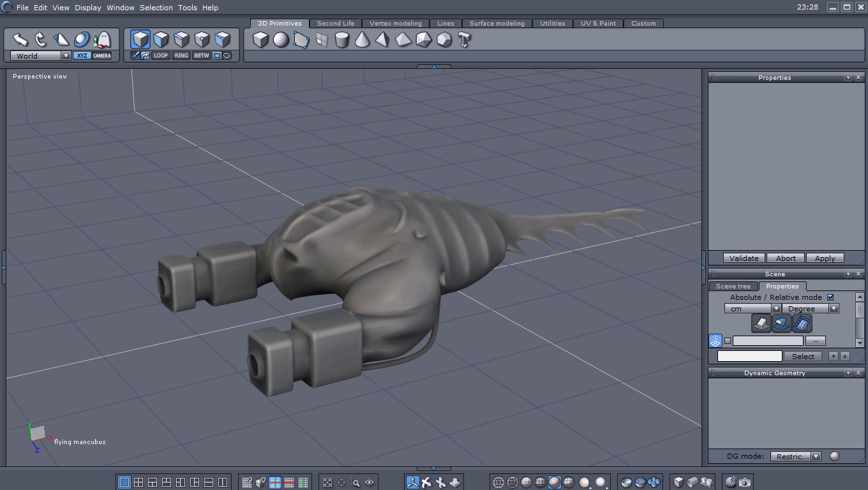Switch to Auto select cube mode

pyautogui.click(x=222, y=40)
